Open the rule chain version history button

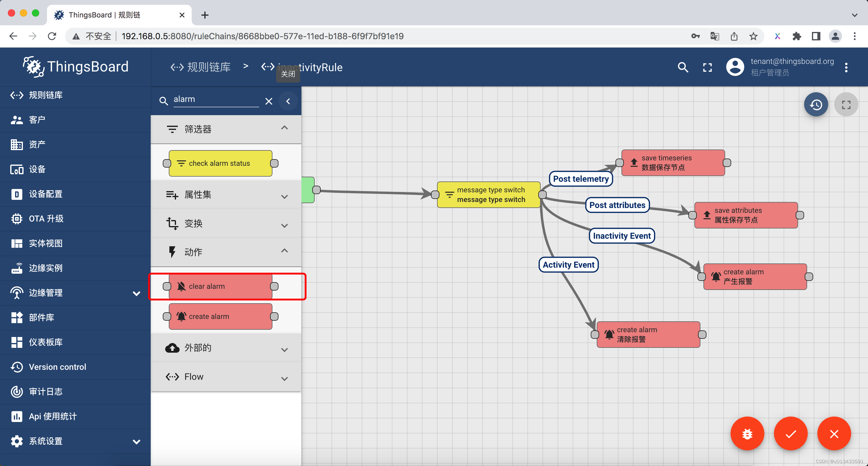816,105
